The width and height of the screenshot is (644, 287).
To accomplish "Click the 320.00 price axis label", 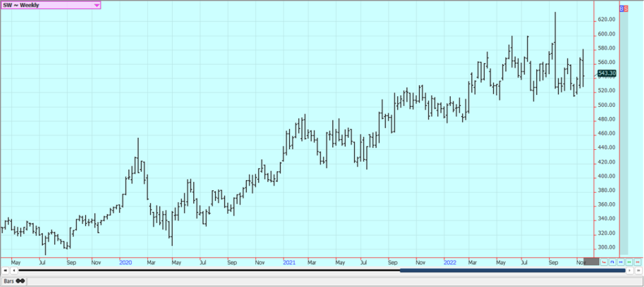I will [606, 233].
